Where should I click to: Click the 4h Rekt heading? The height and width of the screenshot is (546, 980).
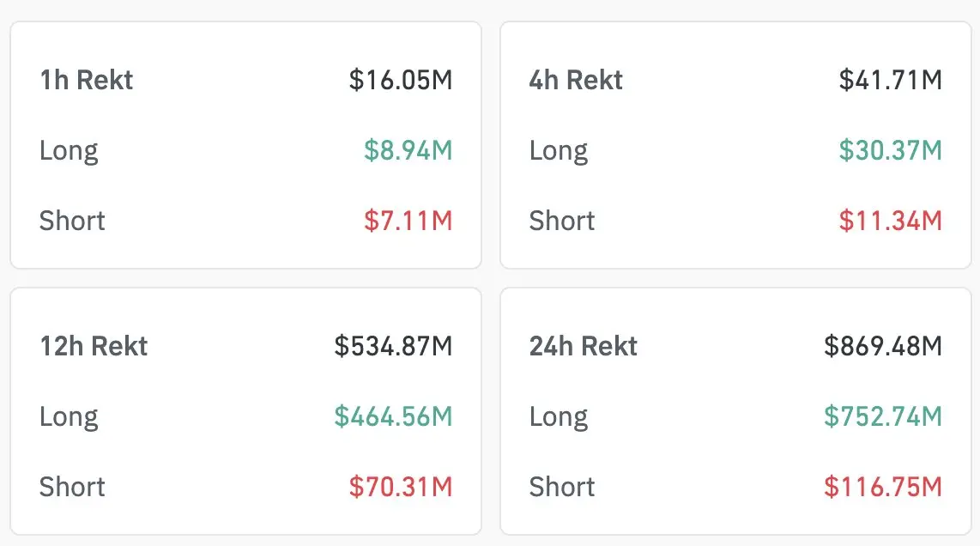coord(576,80)
